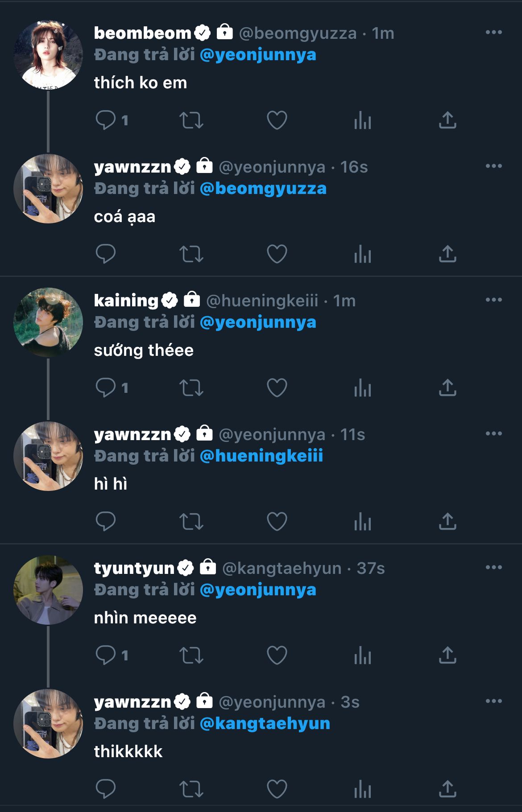The width and height of the screenshot is (522, 812).
Task: Like beombeom's tweet "thích ko em"
Action: click(x=277, y=120)
